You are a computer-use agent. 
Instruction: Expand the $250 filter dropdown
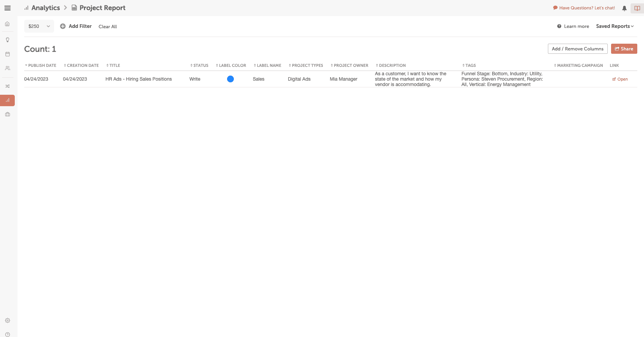[x=39, y=26]
